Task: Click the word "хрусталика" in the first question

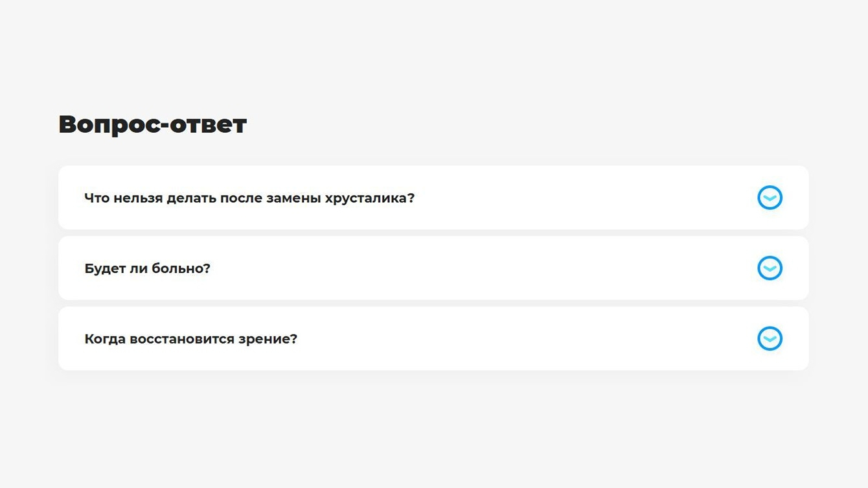Action: 378,198
